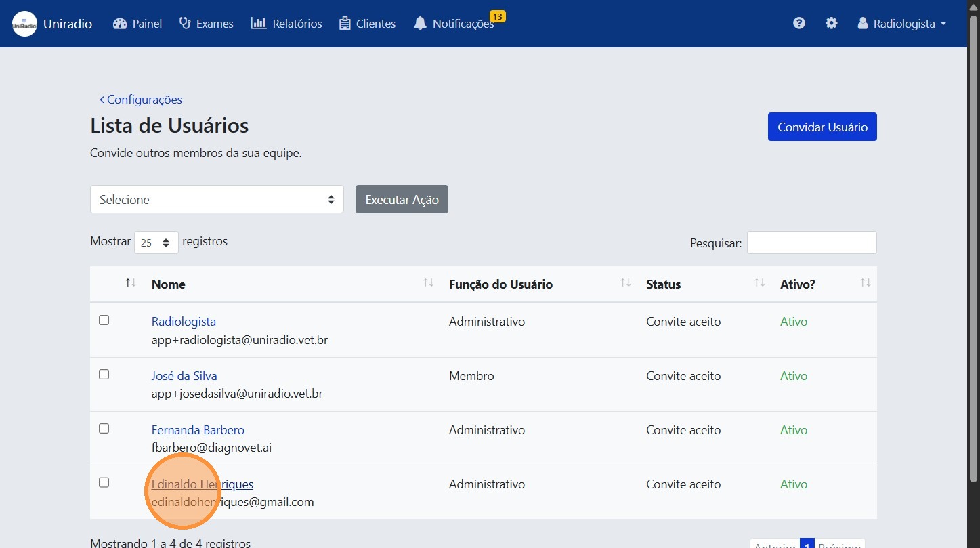
Task: Open the help question mark icon
Action: pyautogui.click(x=799, y=24)
